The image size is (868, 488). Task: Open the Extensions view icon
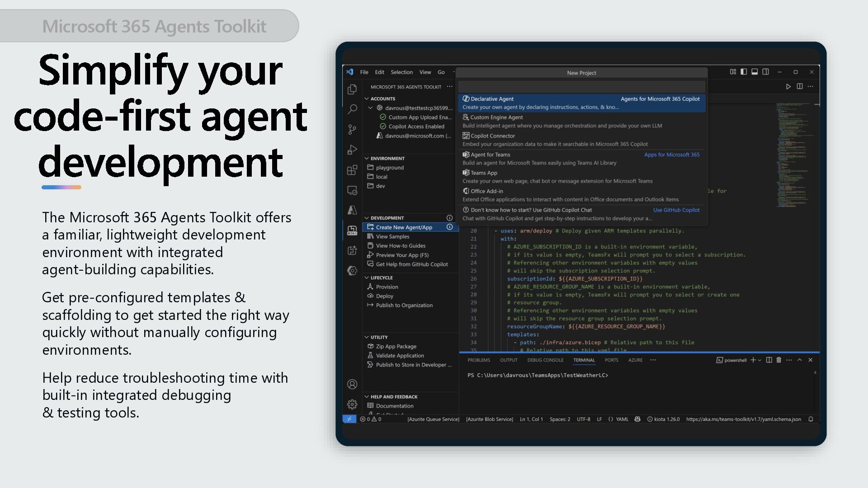(352, 170)
